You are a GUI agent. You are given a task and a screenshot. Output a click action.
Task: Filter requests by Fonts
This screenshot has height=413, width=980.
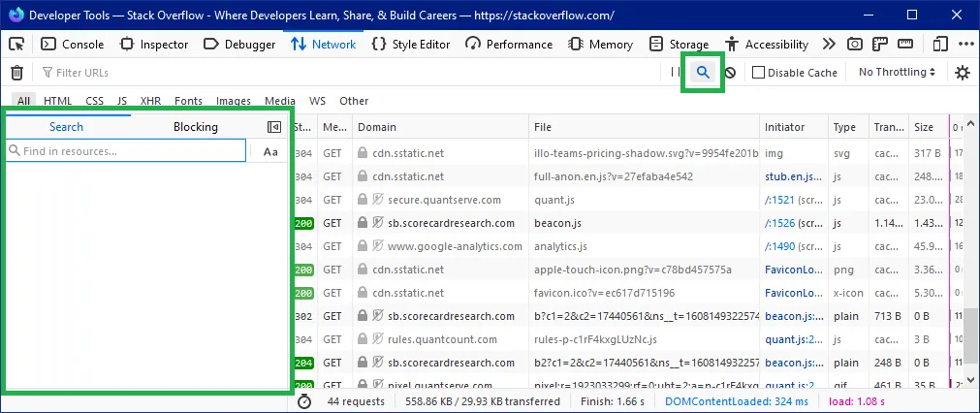point(188,101)
